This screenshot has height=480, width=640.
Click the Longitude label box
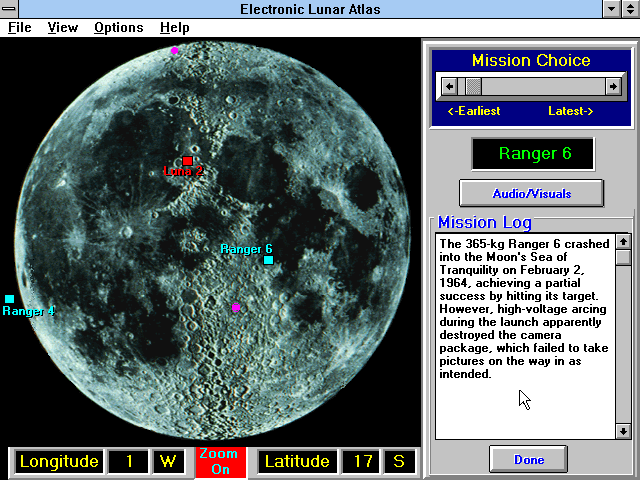click(x=59, y=462)
